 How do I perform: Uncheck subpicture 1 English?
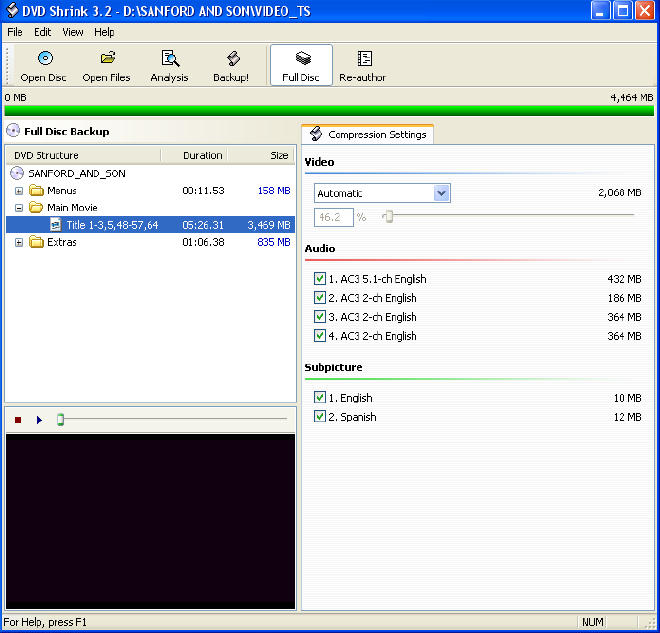tap(320, 397)
